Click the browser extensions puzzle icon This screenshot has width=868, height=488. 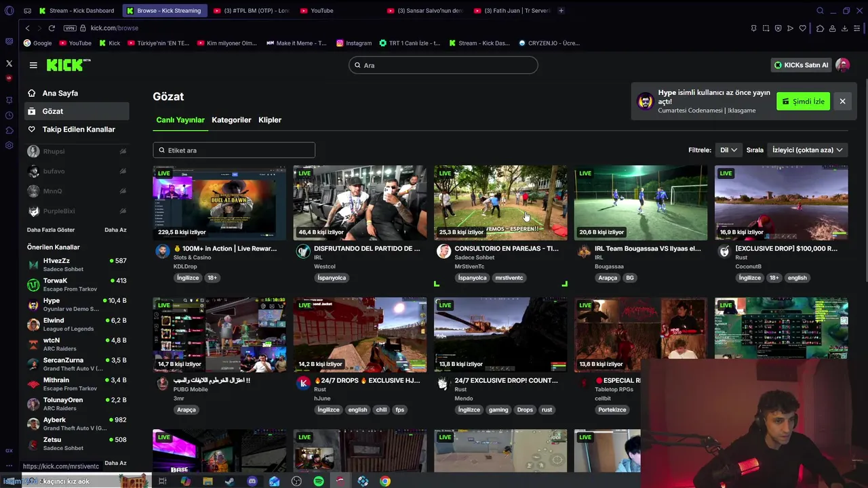[x=820, y=28]
